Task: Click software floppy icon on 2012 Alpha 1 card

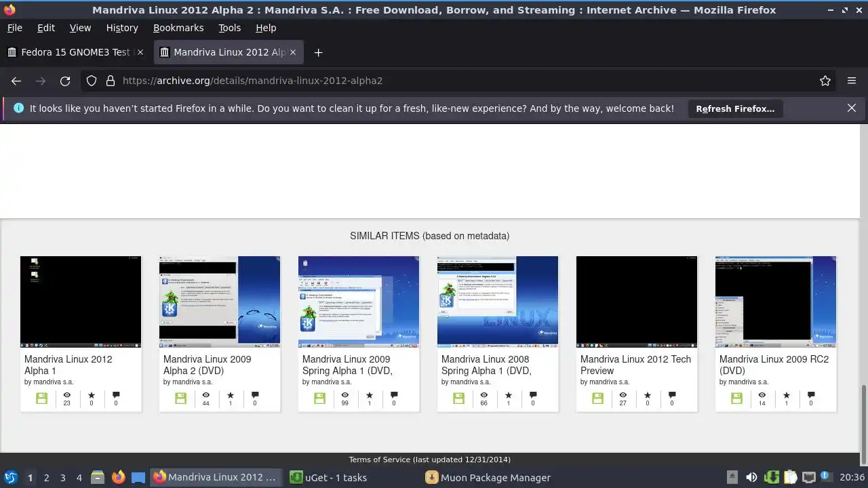Action: (x=41, y=399)
